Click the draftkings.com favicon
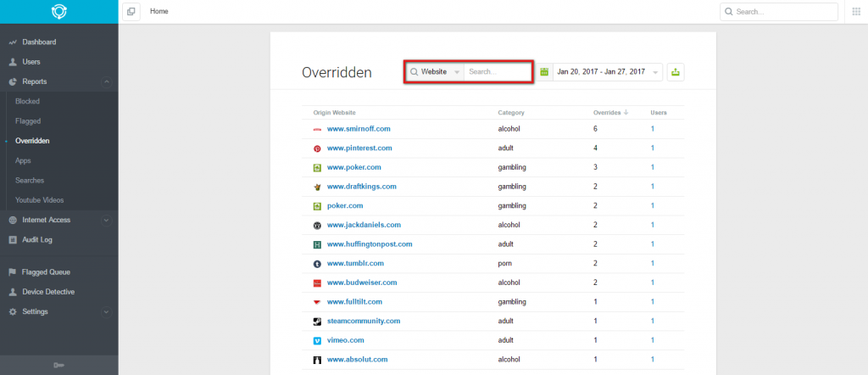868x375 pixels. click(317, 187)
